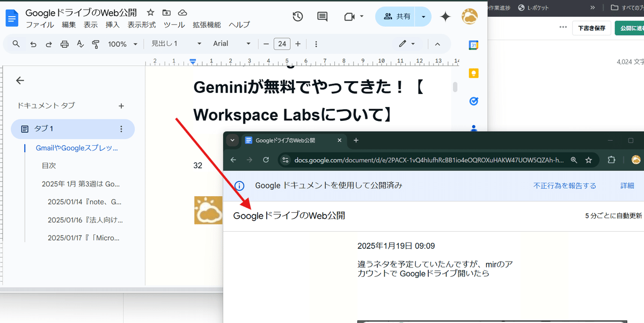644x323 pixels.
Task: Go back in the Chrome window
Action: click(233, 160)
